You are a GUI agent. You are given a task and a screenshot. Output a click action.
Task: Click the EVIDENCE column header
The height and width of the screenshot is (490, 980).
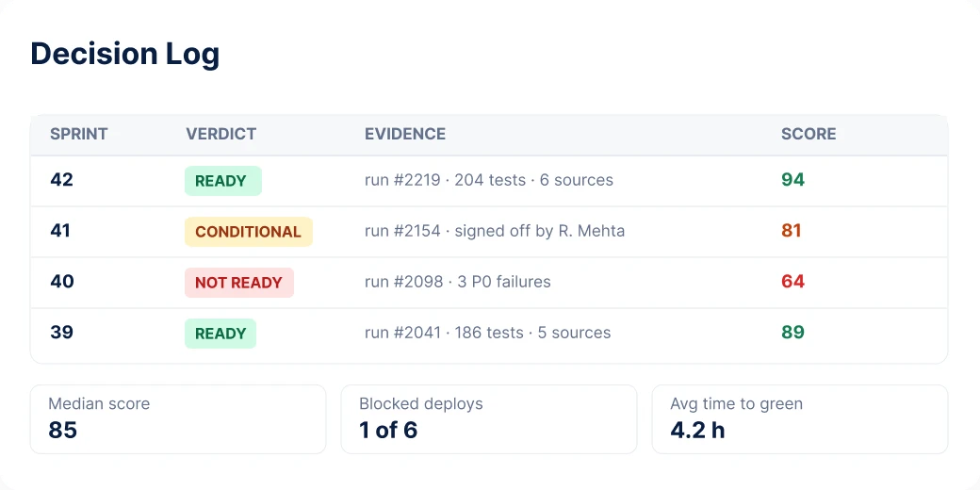point(405,134)
